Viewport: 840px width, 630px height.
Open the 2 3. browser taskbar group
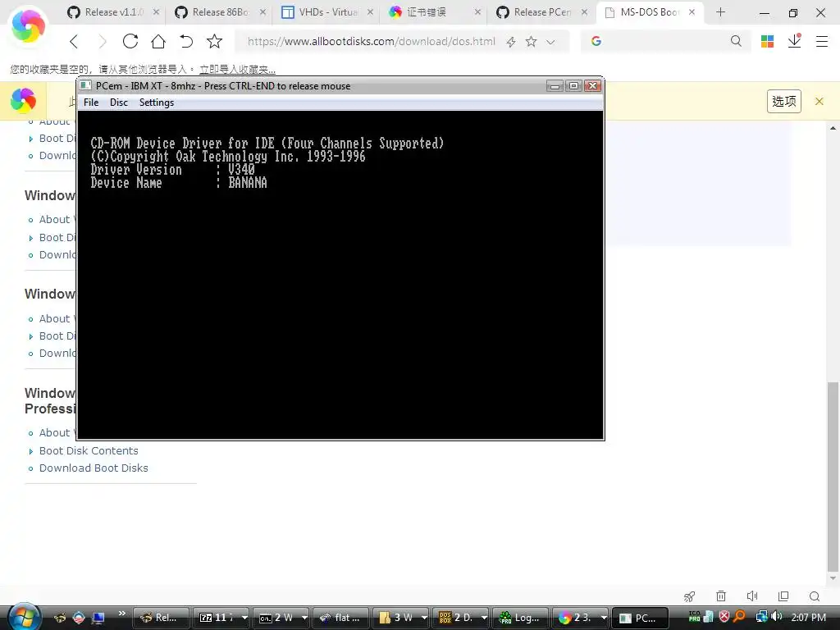point(581,618)
